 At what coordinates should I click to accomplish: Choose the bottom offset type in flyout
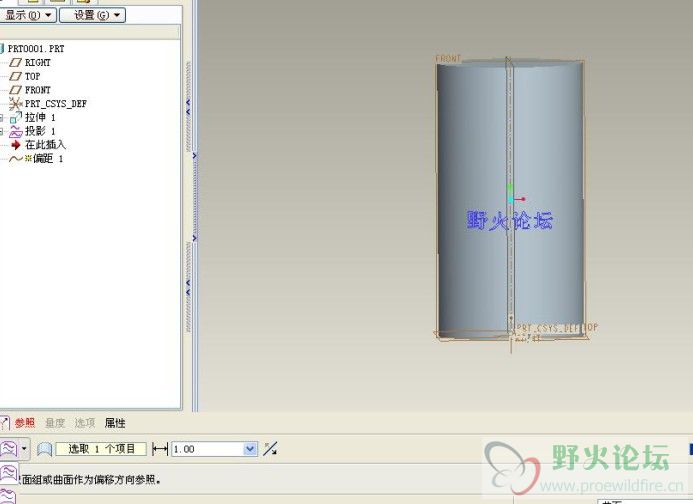(x=8, y=495)
